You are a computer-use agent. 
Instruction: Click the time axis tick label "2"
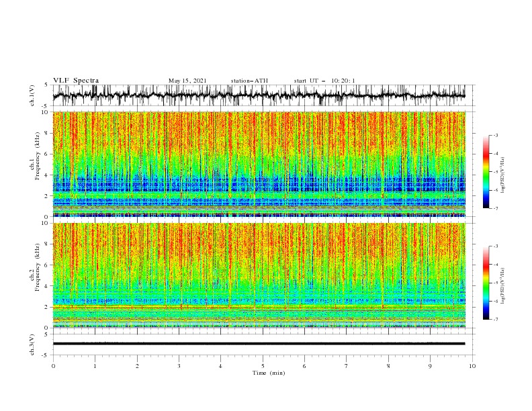coord(137,366)
